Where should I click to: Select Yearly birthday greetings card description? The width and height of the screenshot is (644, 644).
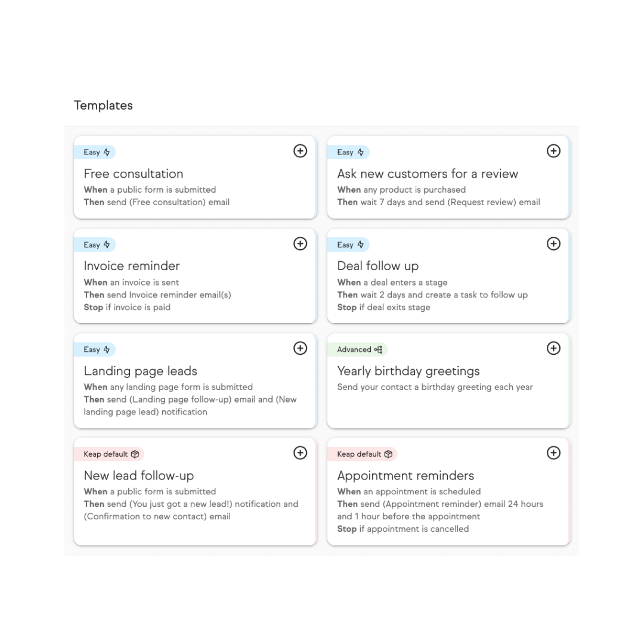tap(435, 387)
